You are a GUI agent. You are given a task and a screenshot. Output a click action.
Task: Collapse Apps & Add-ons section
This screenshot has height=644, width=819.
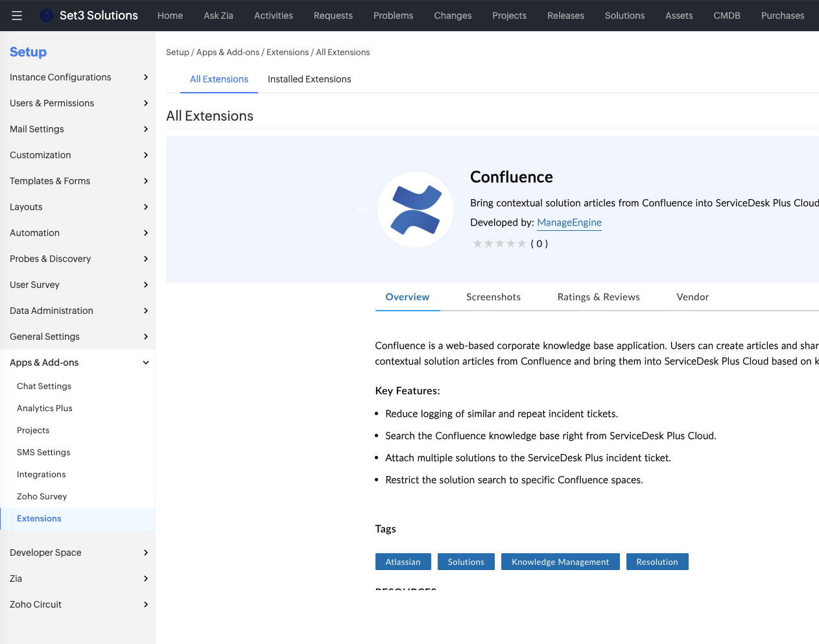coord(78,363)
